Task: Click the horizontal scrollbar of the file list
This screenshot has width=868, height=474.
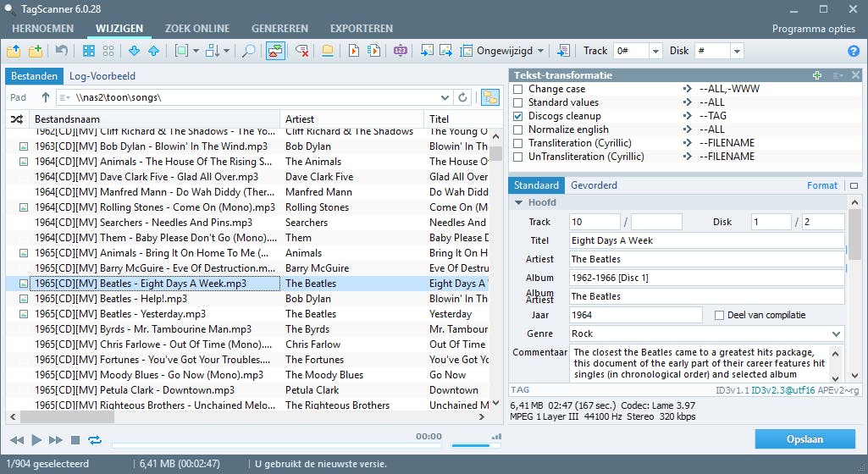Action: [248, 417]
